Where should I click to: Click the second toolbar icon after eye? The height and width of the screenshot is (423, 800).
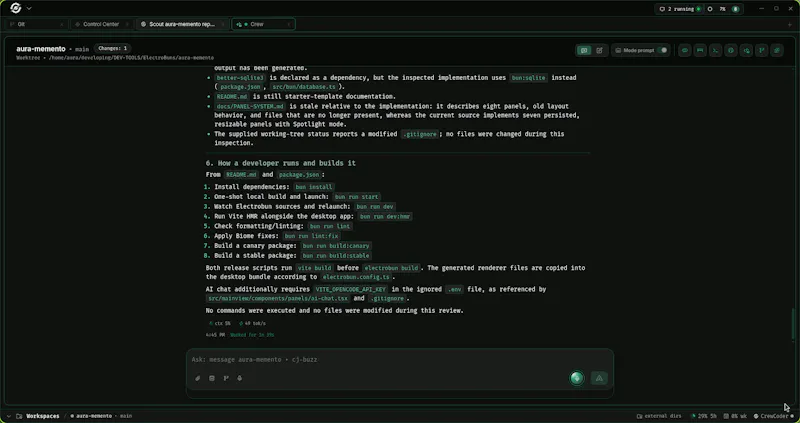(700, 50)
